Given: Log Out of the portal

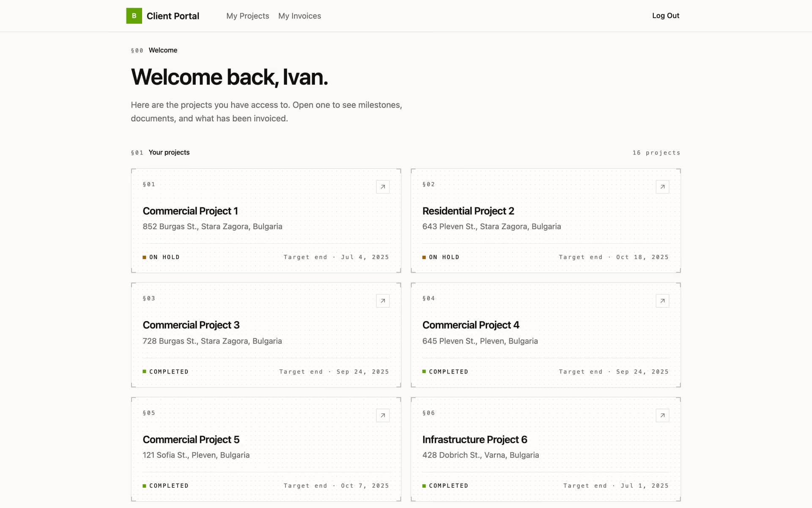Looking at the screenshot, I should (666, 16).
